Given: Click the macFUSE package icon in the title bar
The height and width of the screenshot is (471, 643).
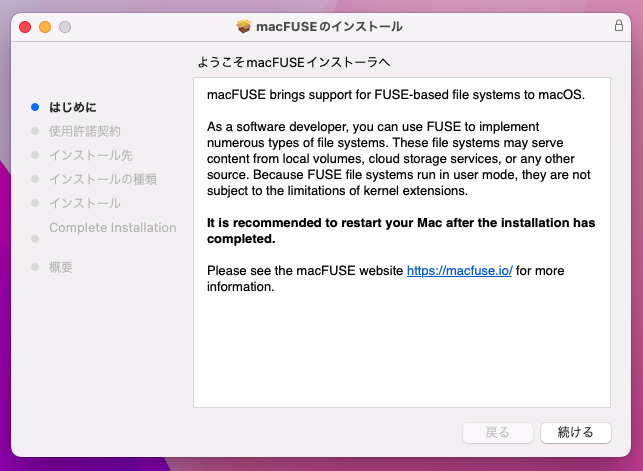Looking at the screenshot, I should 244,25.
